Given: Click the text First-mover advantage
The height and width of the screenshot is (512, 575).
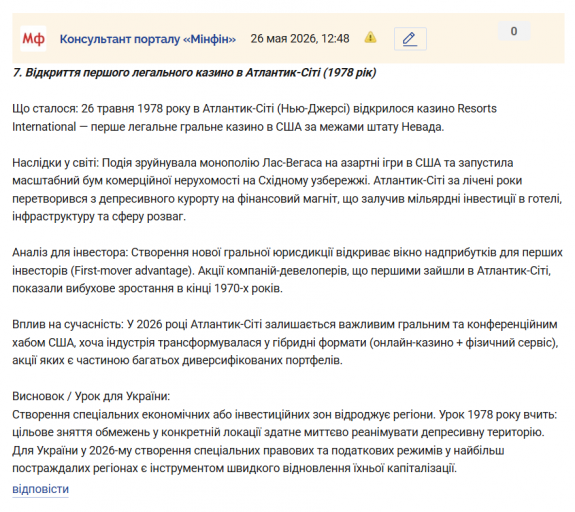Looking at the screenshot, I should [132, 271].
